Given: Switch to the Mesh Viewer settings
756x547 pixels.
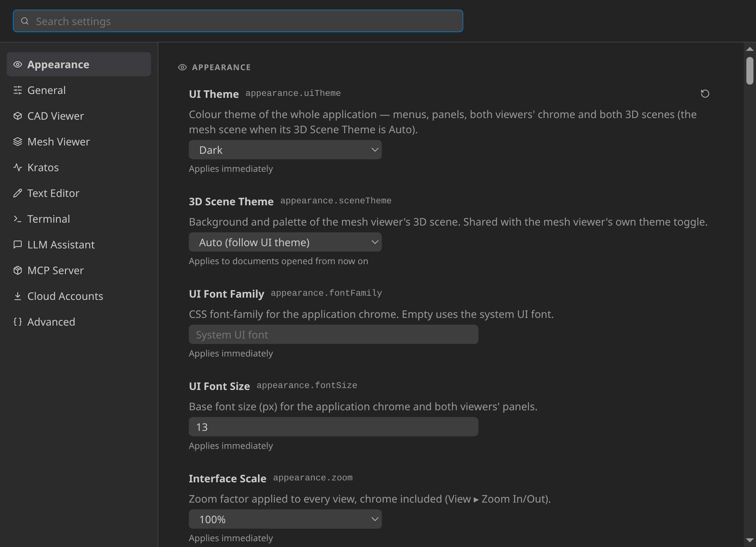Looking at the screenshot, I should (x=79, y=142).
